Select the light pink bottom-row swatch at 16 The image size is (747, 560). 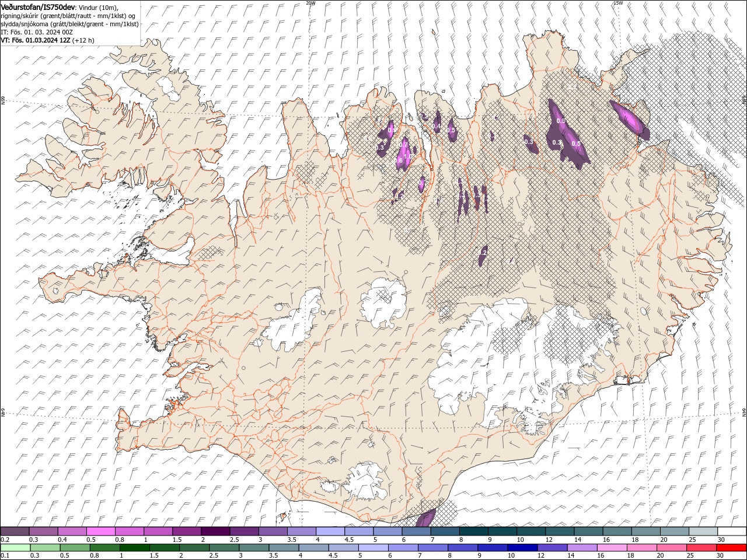click(612, 548)
